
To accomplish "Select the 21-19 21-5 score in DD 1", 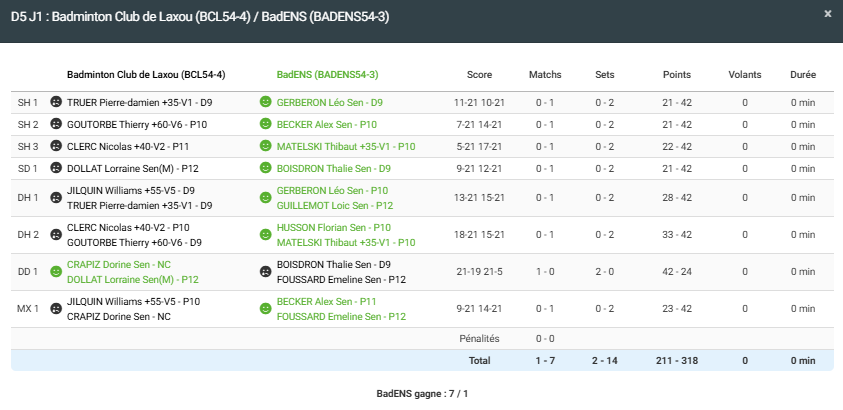I will [x=479, y=272].
